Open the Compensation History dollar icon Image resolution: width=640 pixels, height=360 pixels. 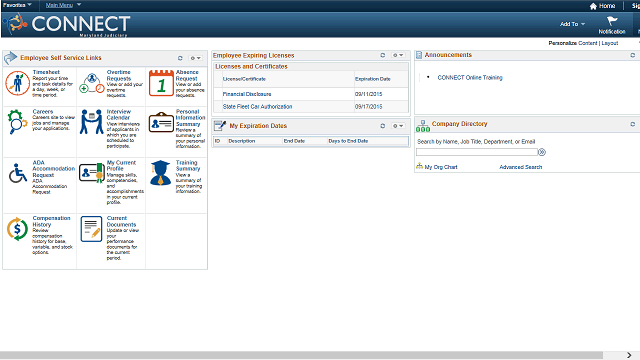coord(17,229)
